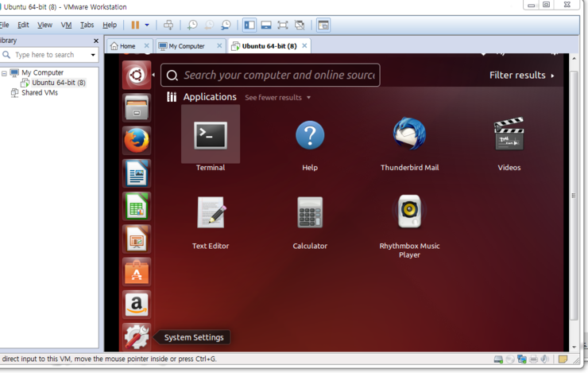Select Ubuntu 64-bit (8) in library tree
Image resolution: width=588 pixels, height=373 pixels.
[59, 83]
